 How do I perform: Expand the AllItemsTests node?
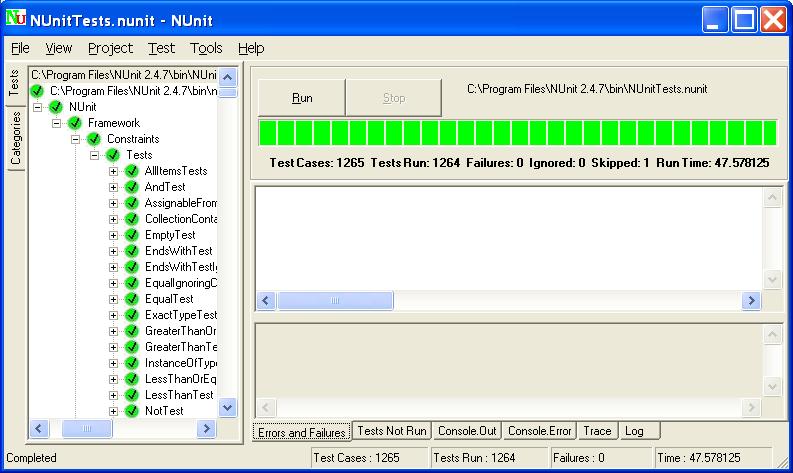(113, 171)
